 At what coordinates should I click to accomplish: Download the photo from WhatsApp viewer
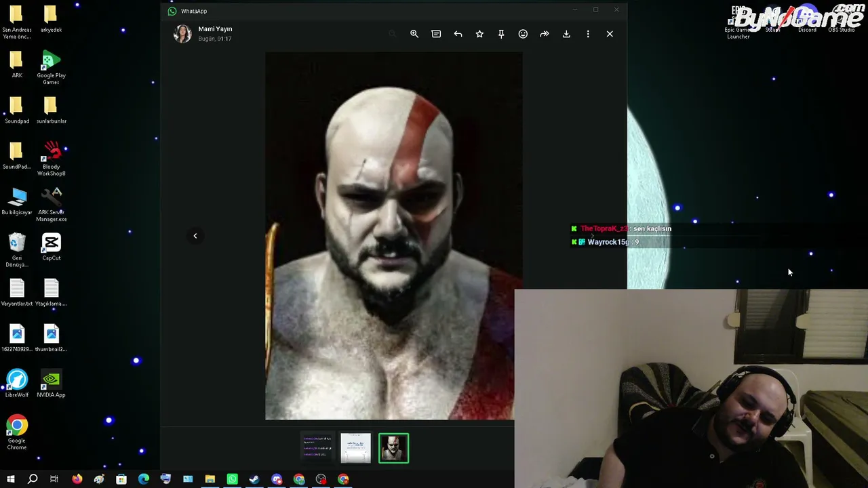pos(566,34)
